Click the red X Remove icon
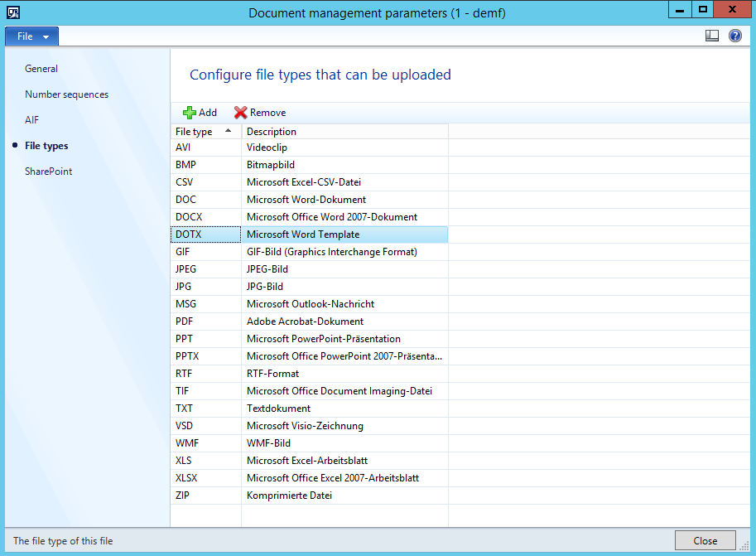This screenshot has height=556, width=756. 241,113
